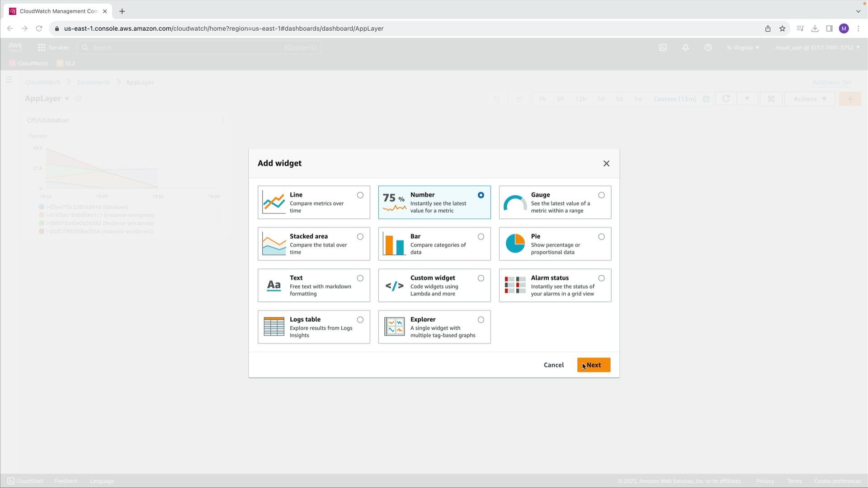868x488 pixels.
Task: Open the N. Virginia region selector
Action: (x=743, y=47)
